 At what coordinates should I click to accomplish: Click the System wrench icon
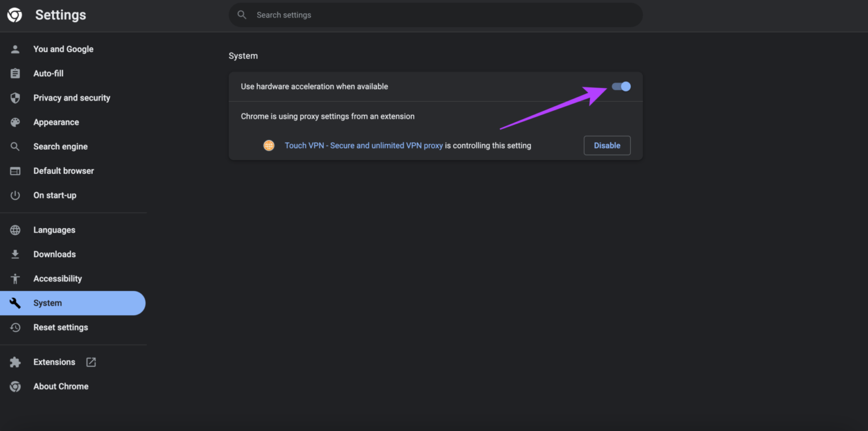tap(15, 303)
